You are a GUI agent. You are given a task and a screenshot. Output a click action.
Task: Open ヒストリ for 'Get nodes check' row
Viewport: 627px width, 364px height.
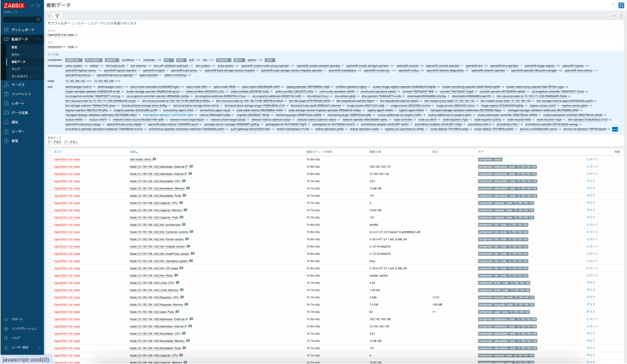tap(591, 159)
